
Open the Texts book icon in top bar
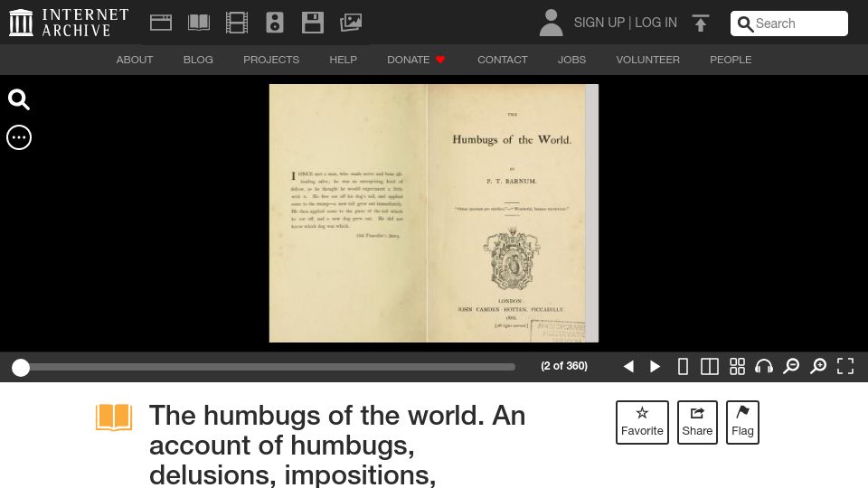click(x=199, y=23)
